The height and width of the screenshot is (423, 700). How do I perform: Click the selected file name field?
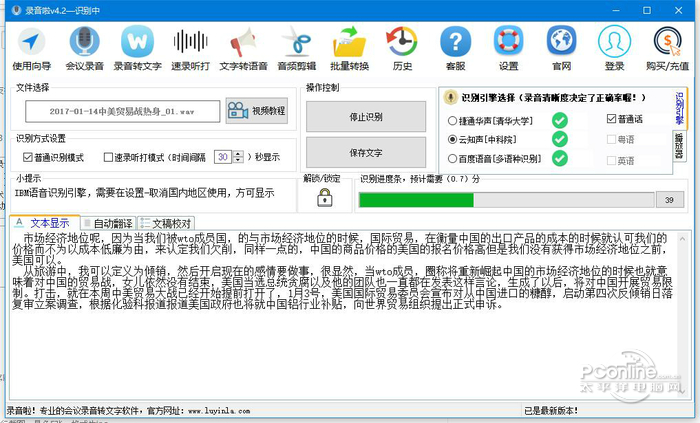pyautogui.click(x=123, y=111)
